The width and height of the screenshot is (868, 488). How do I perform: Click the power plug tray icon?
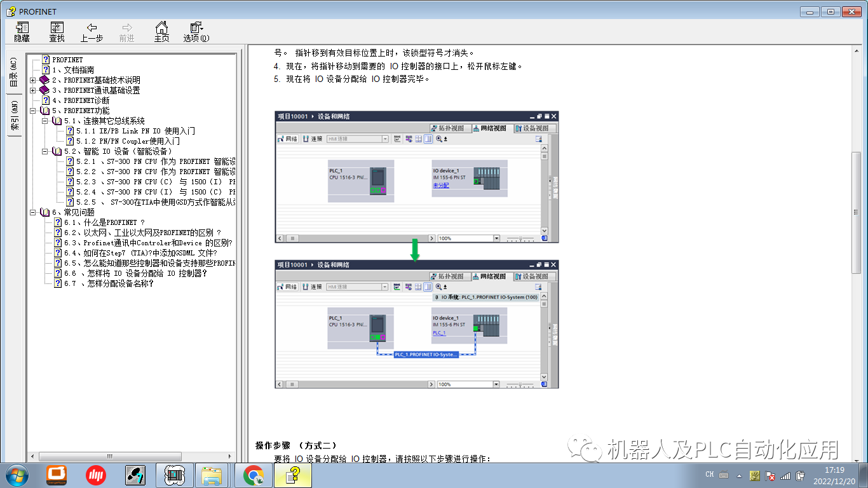(x=801, y=475)
